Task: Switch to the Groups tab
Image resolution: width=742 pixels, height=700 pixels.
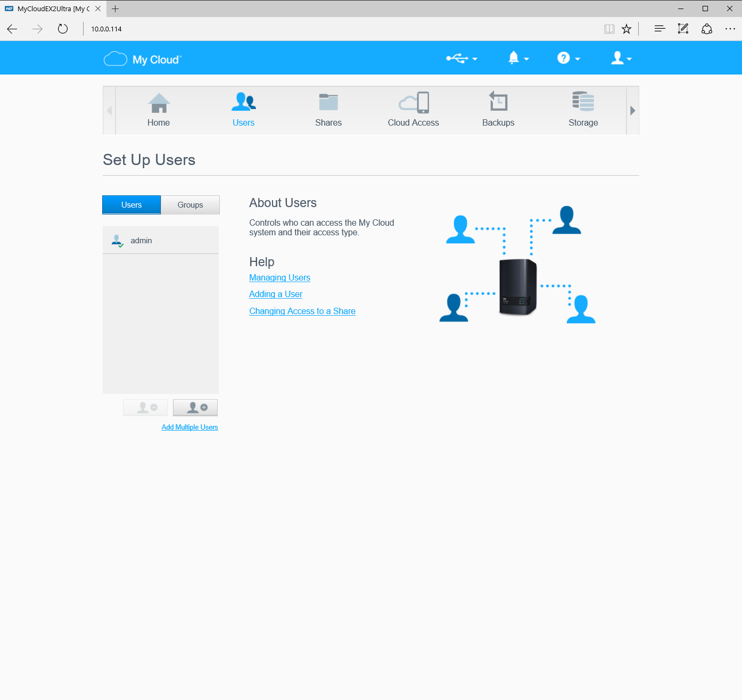Action: tap(190, 205)
